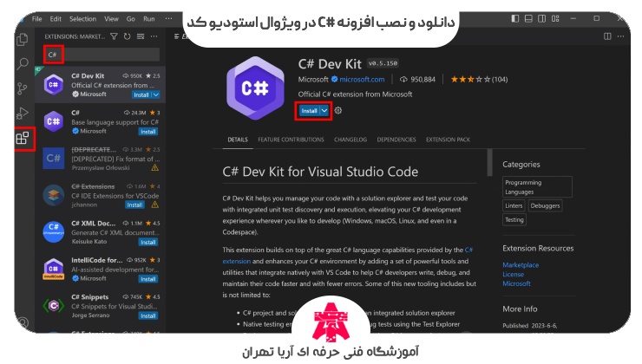Open the Run menu
This screenshot has height=364, width=642.
point(149,19)
